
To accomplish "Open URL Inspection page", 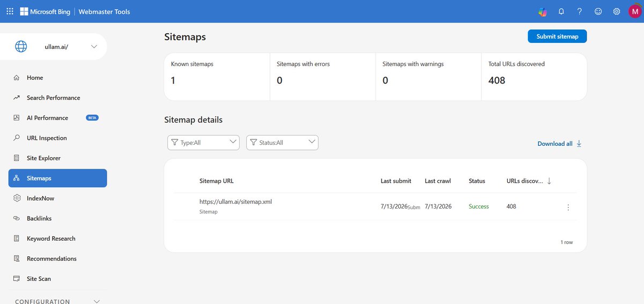I will 57,138.
